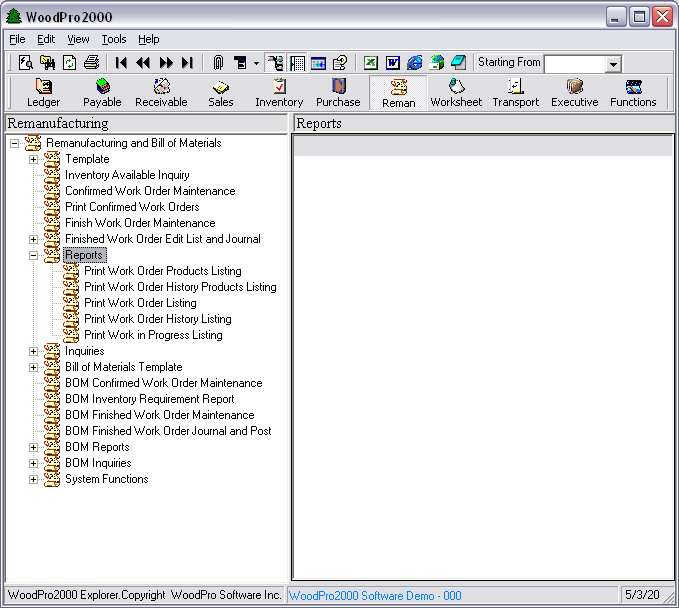Select BOM Inventory Requirement Report
This screenshot has height=608, width=679.
pos(149,399)
